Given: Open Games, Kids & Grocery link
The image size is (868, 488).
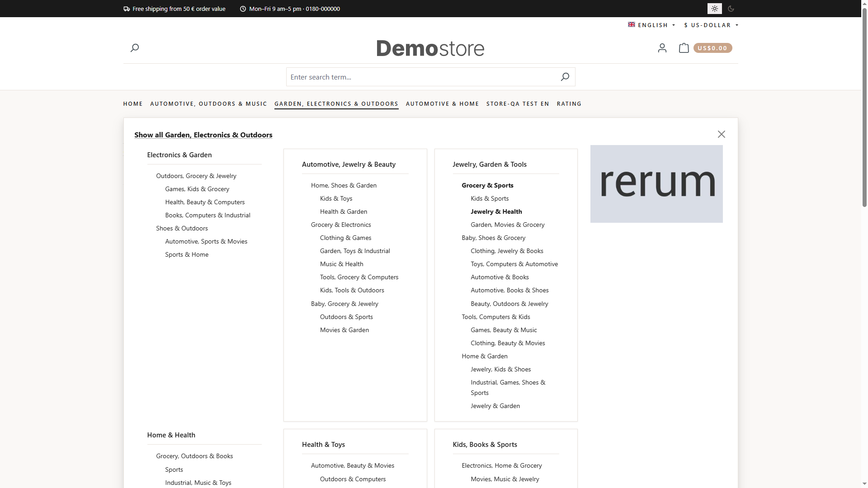Looking at the screenshot, I should click(x=197, y=189).
